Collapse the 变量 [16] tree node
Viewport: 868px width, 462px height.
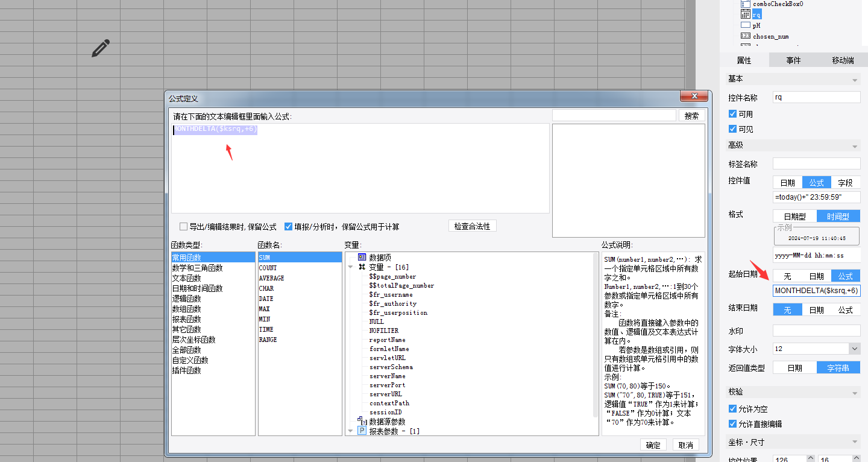(350, 267)
